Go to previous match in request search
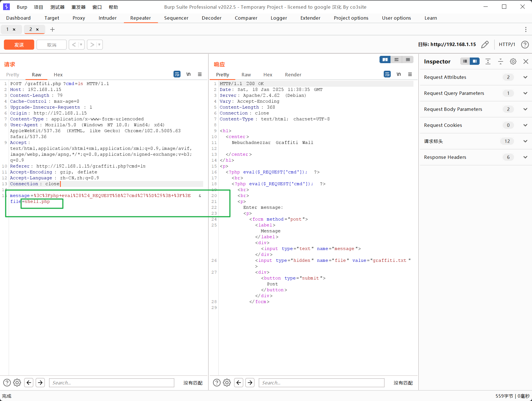Screen dimensions: 532x401 pyautogui.click(x=29, y=382)
